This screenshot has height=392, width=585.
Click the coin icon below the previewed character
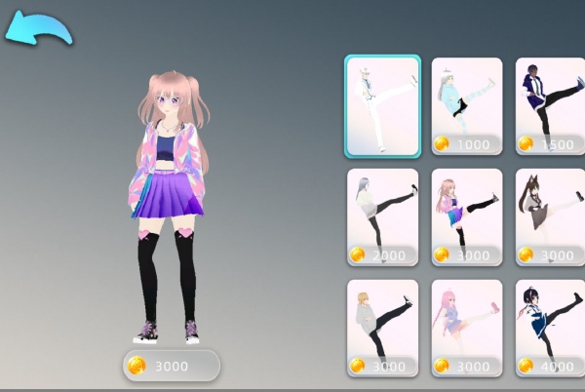coord(136,366)
